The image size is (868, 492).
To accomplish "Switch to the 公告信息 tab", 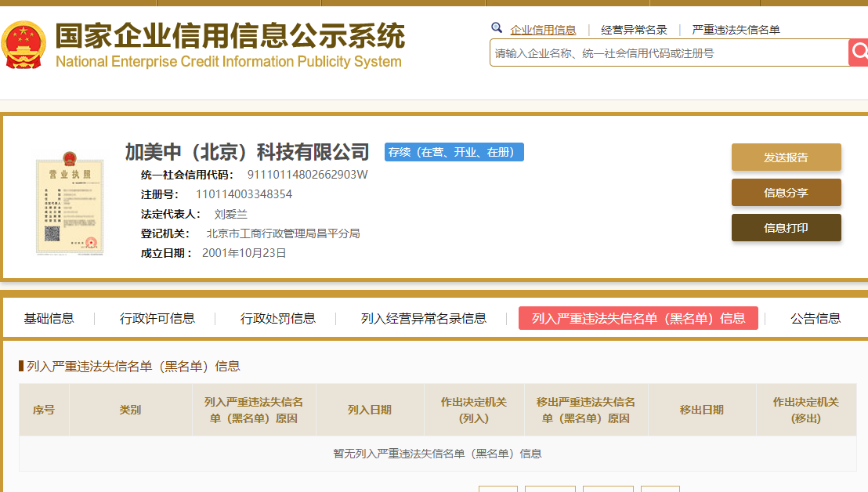I will (x=816, y=318).
